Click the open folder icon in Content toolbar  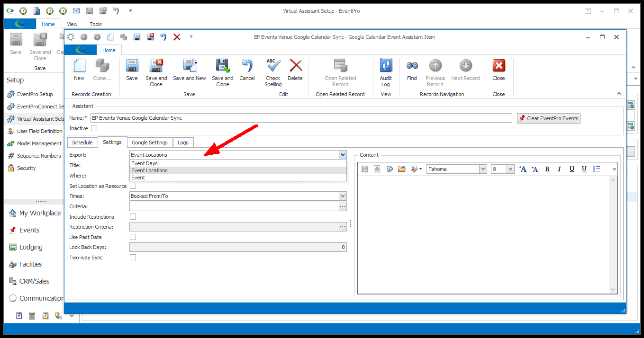click(402, 169)
